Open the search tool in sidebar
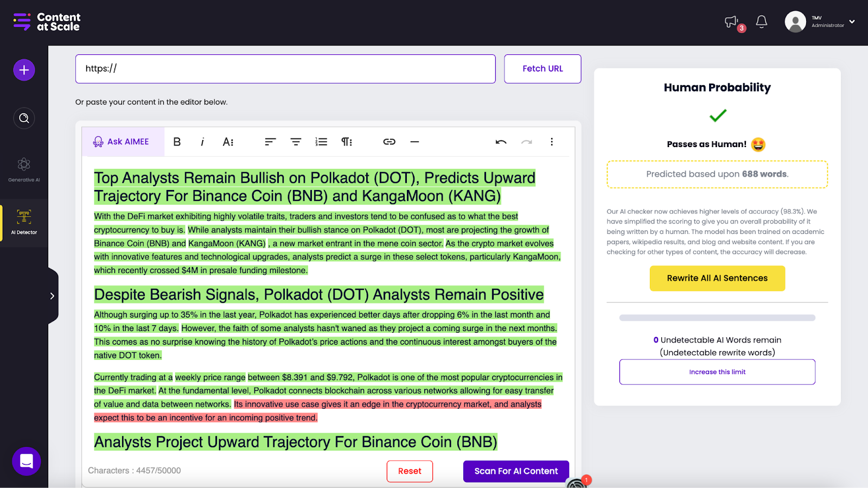The image size is (868, 488). pyautogui.click(x=24, y=118)
